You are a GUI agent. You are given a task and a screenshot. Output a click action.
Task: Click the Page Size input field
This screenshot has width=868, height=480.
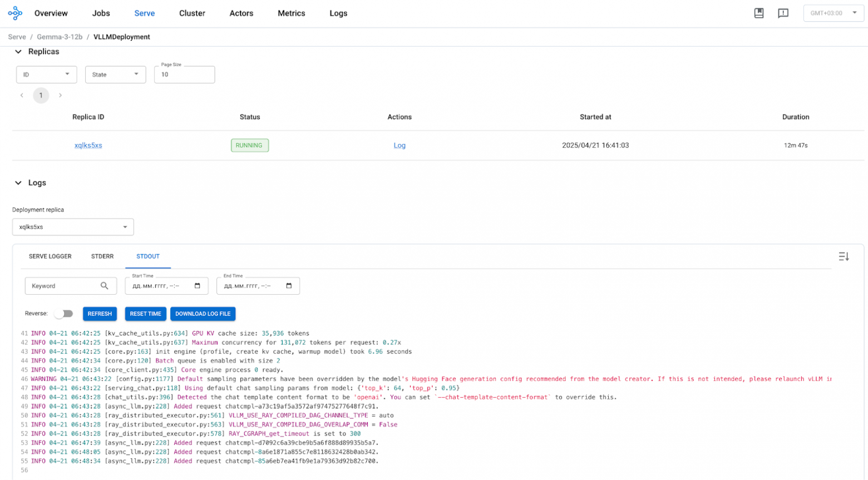pos(184,75)
